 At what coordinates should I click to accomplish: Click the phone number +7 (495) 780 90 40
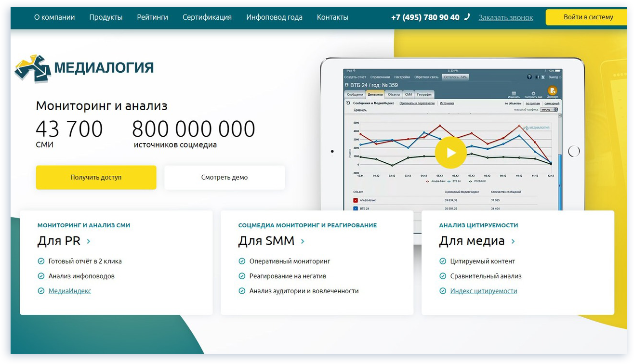click(425, 17)
